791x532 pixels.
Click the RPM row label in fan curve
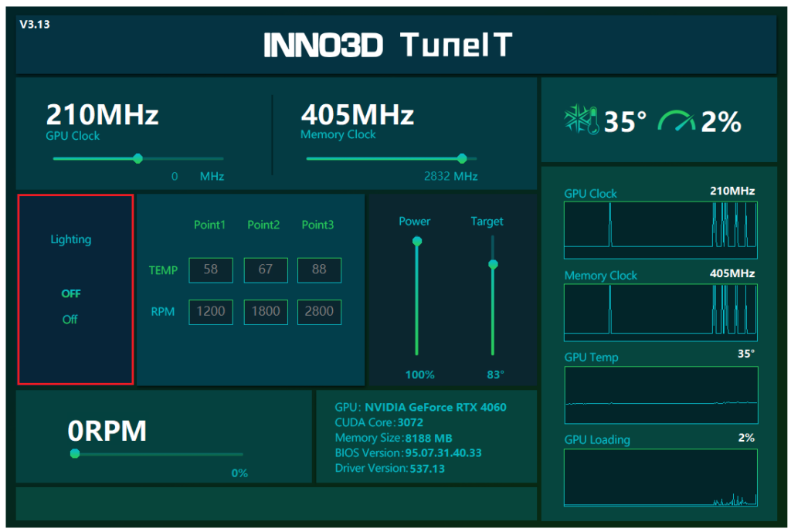[163, 312]
